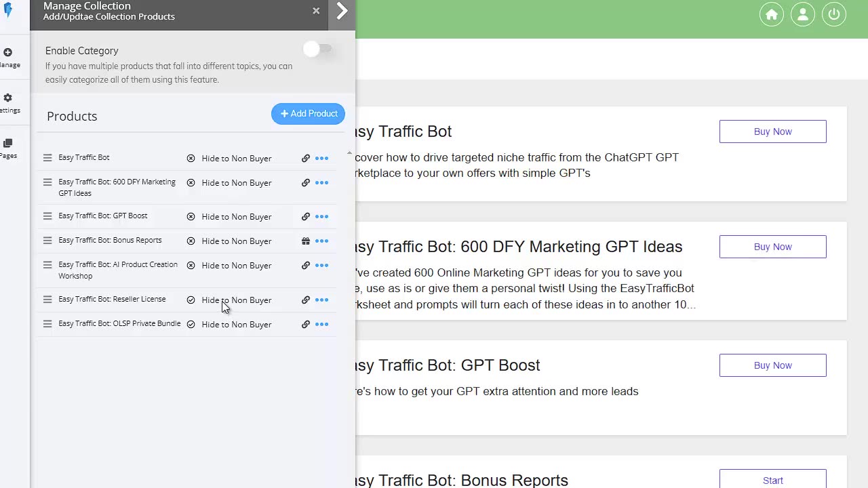Screen dimensions: 868x488
Task: Grab drag handle for Easy Traffic Bot row
Action: point(47,157)
